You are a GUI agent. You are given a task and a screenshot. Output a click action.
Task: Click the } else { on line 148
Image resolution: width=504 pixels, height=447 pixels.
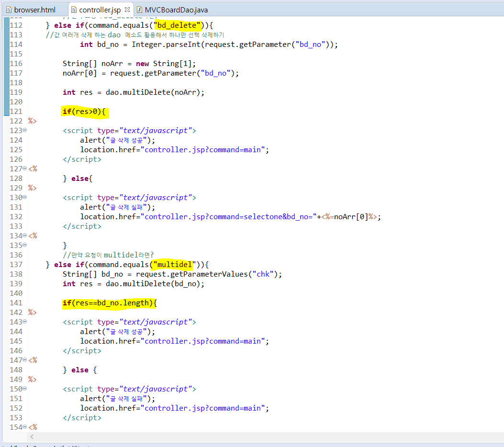click(x=80, y=370)
